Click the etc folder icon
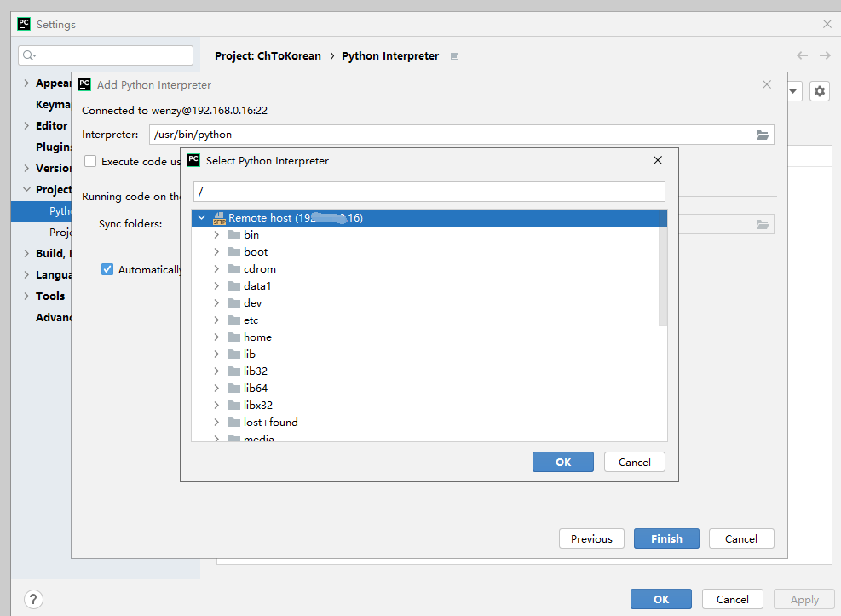 233,320
